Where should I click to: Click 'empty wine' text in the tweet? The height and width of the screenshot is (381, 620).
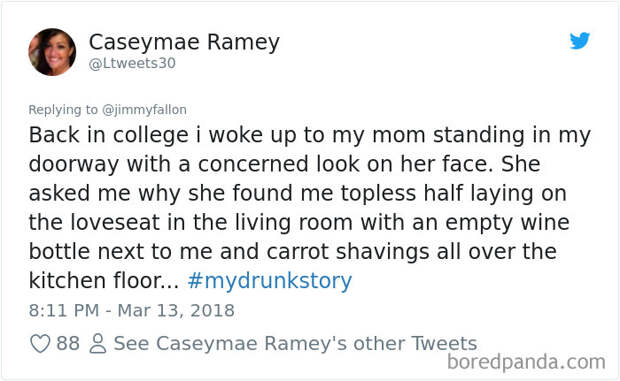[507, 223]
